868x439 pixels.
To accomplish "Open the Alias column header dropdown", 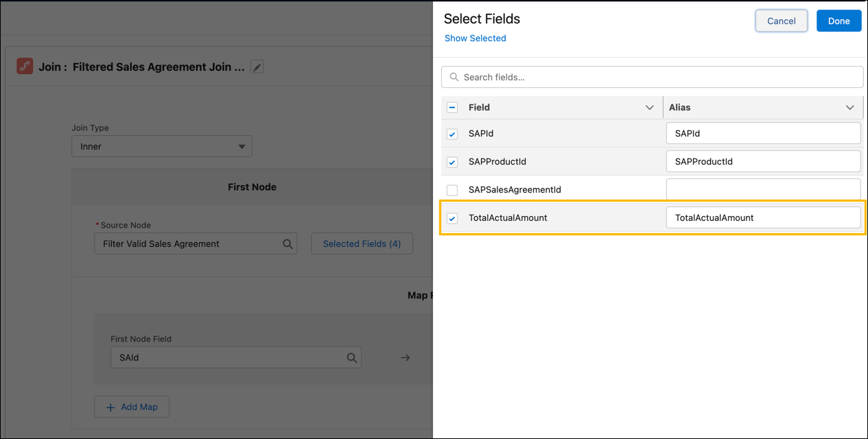I will coord(850,108).
